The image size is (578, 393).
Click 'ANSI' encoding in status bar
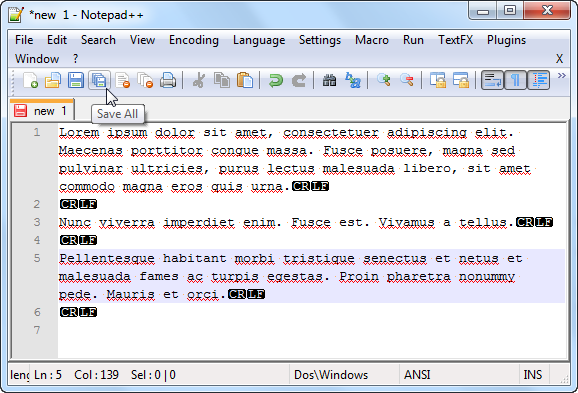(417, 375)
